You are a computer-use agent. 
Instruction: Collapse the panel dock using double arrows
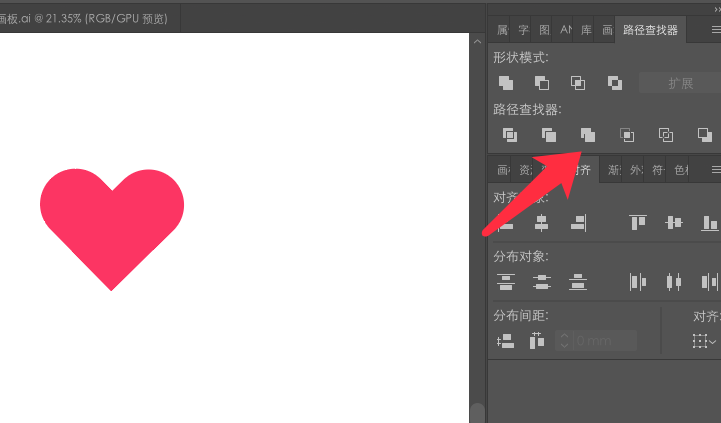point(717,9)
